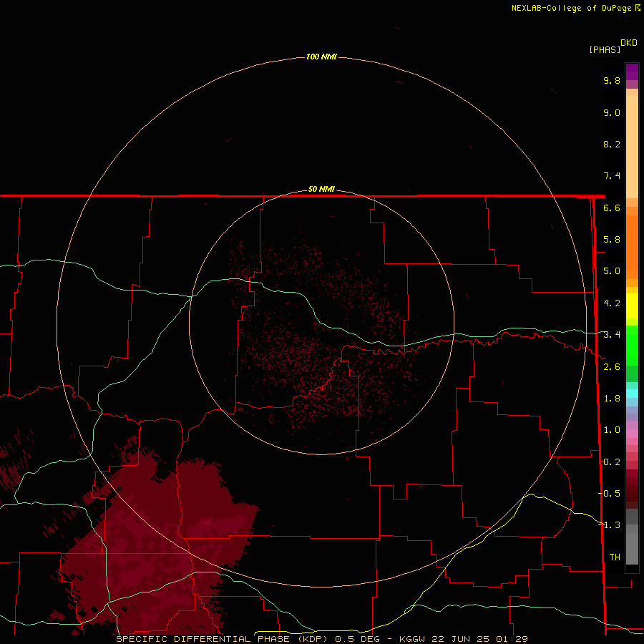Click the 0.2 legend value
The width and height of the screenshot is (644, 644).
(612, 462)
